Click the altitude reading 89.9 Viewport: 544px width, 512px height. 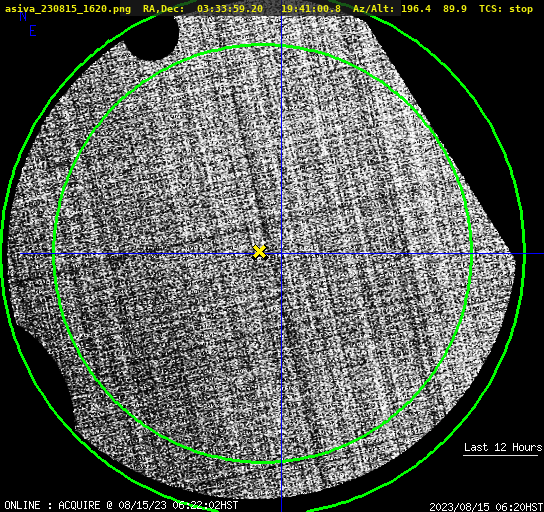(x=455, y=9)
